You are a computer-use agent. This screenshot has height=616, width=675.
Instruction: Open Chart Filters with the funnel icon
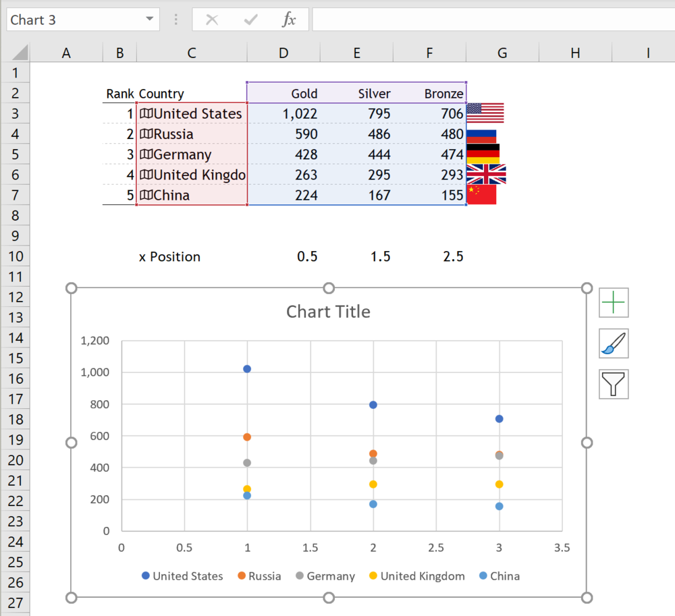click(x=613, y=384)
